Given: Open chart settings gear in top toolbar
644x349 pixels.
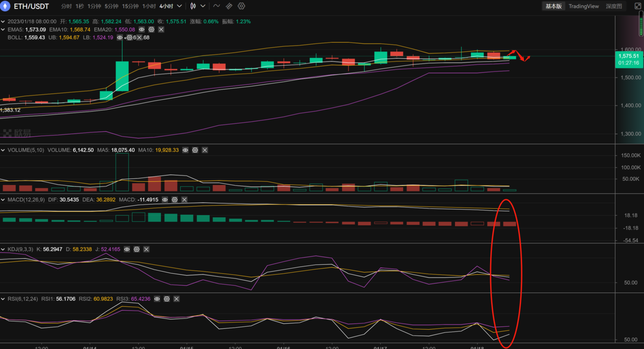Looking at the screenshot, I should [242, 6].
